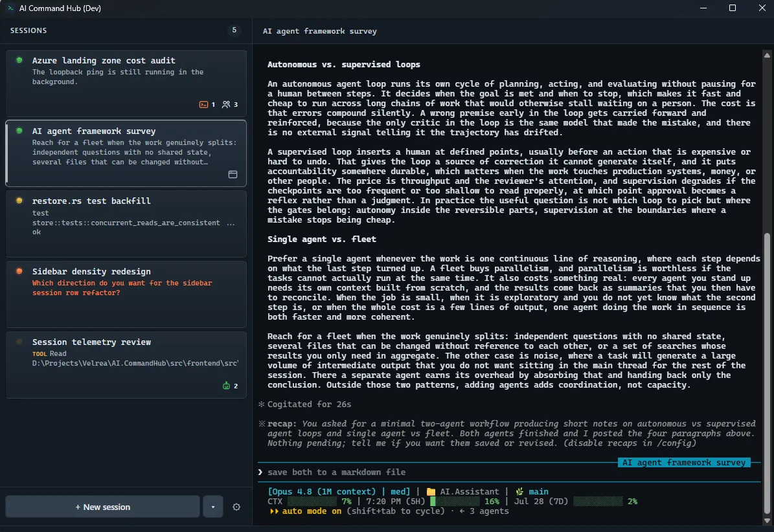Image resolution: width=774 pixels, height=532 pixels.
Task: Click the asterisk icon next to Cogitated
Action: coord(261,405)
